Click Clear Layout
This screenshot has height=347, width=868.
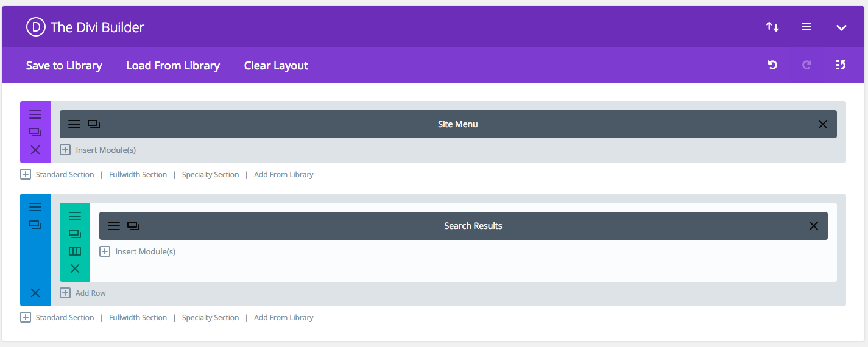276,66
